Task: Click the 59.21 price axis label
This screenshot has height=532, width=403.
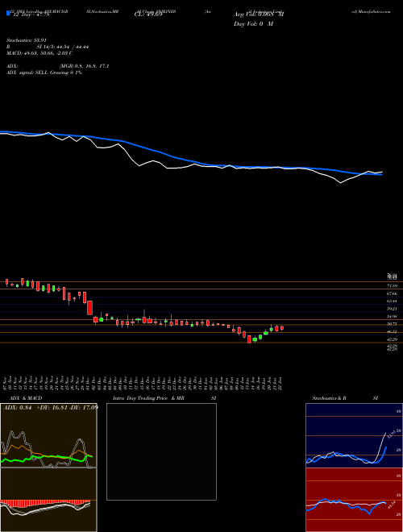Action: point(393,309)
